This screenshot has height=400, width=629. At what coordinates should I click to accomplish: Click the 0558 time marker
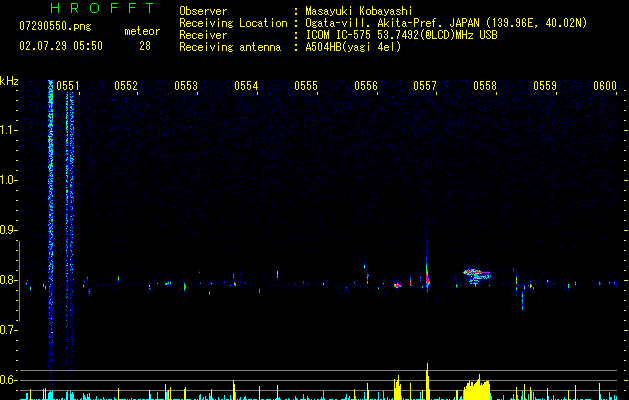coord(485,86)
